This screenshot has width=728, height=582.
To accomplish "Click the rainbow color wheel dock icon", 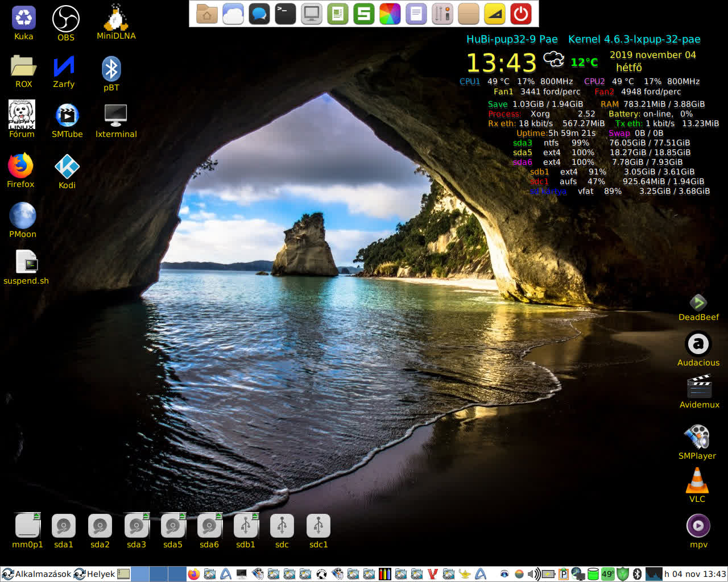I will pyautogui.click(x=390, y=14).
